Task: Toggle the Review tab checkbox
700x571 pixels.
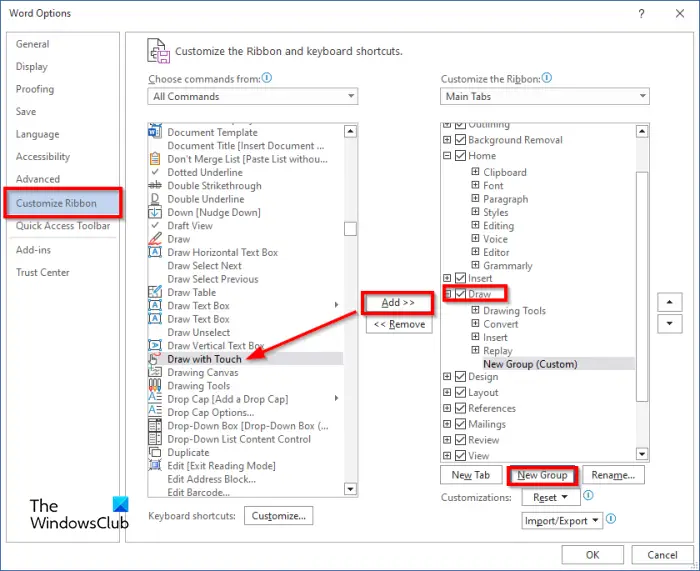Action: coord(460,440)
